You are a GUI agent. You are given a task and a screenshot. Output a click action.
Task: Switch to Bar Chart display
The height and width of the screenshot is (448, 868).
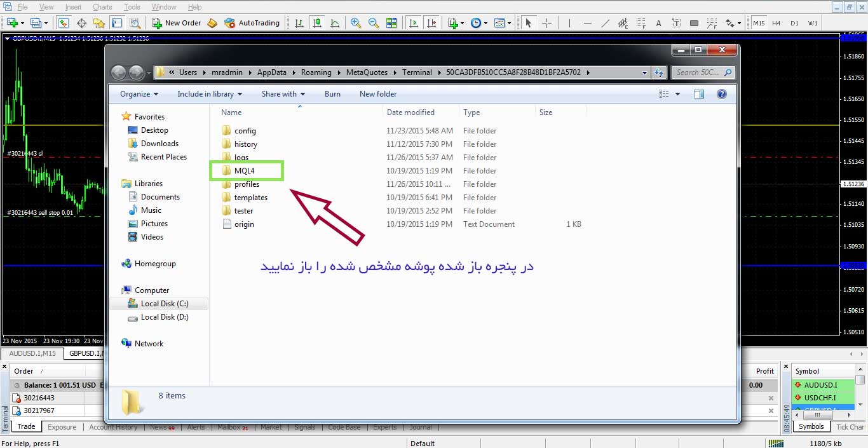[x=299, y=23]
